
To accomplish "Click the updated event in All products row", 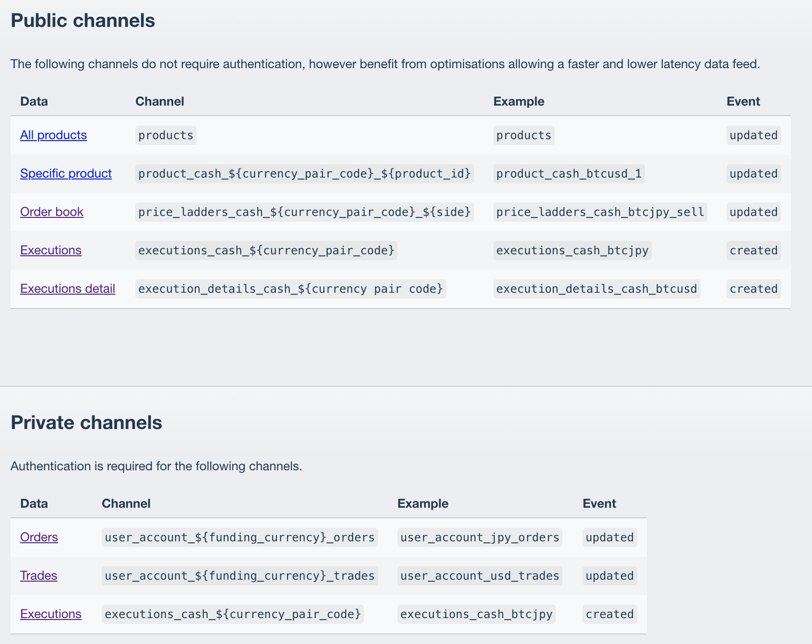I will (x=754, y=135).
